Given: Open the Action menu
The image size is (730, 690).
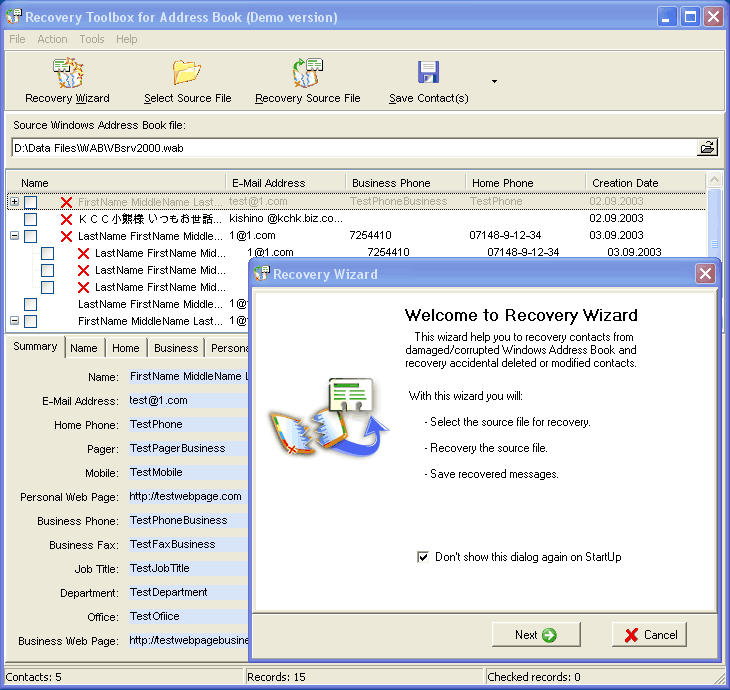Looking at the screenshot, I should [52, 39].
